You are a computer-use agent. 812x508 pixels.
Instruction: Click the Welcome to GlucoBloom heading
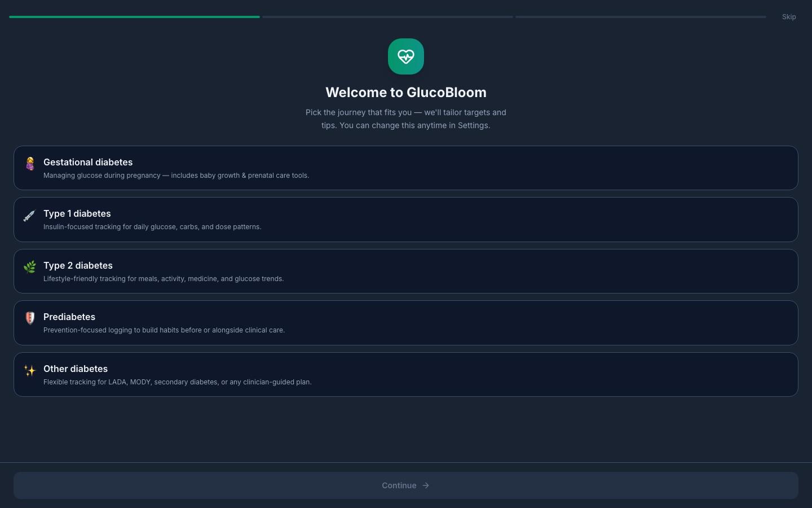pyautogui.click(x=406, y=93)
